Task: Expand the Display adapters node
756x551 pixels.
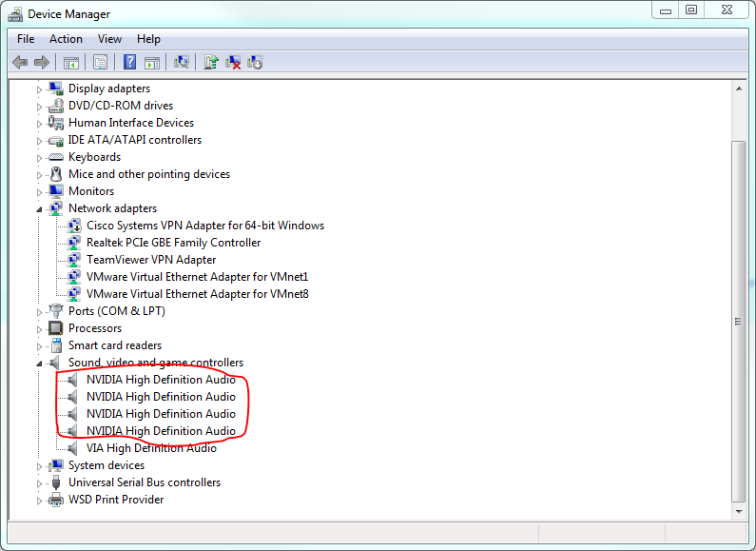Action: click(x=39, y=89)
